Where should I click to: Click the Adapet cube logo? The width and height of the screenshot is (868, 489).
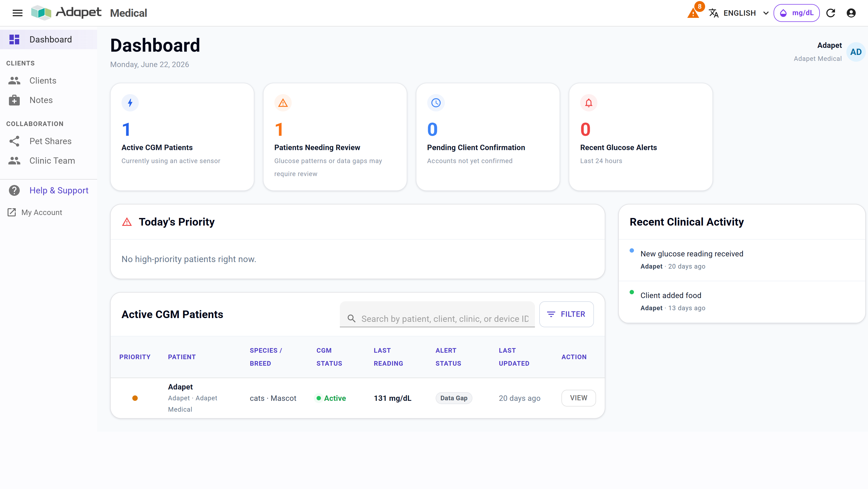pyautogui.click(x=41, y=13)
